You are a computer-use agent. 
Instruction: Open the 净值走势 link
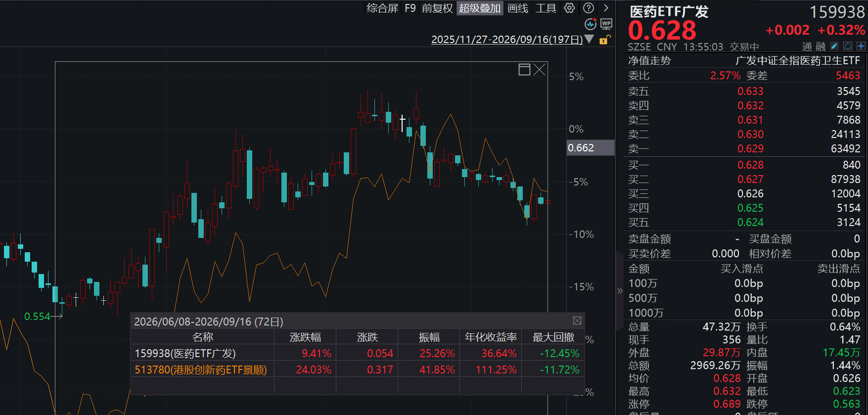coord(649,60)
